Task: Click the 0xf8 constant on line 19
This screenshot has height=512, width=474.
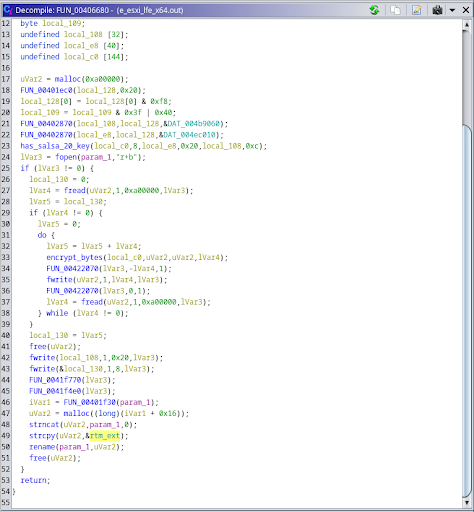Action: point(159,101)
